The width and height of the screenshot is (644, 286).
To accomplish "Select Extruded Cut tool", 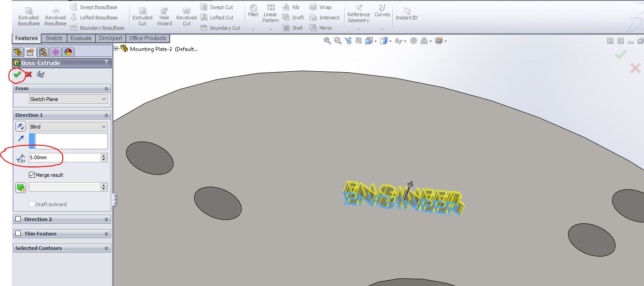I will click(142, 17).
